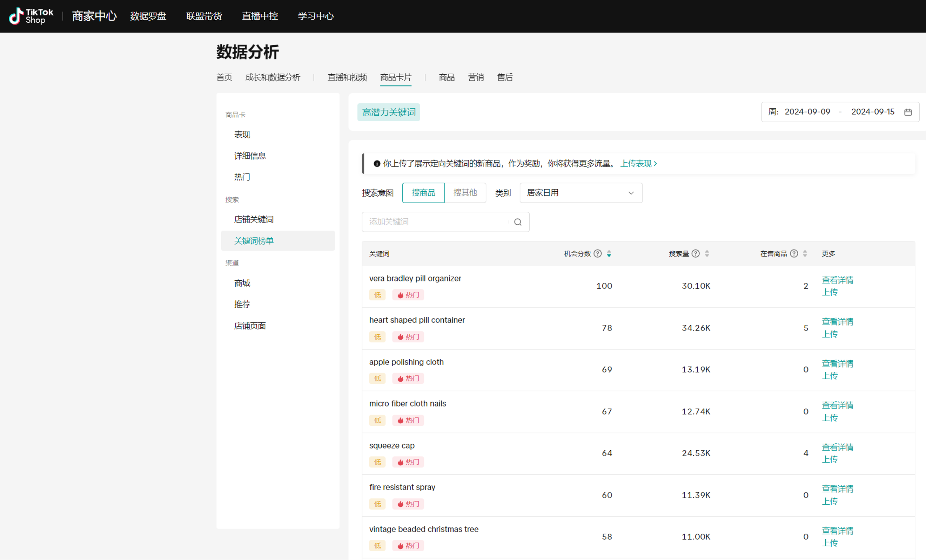
Task: Sort by 搜索量 column arrows
Action: [x=707, y=254]
